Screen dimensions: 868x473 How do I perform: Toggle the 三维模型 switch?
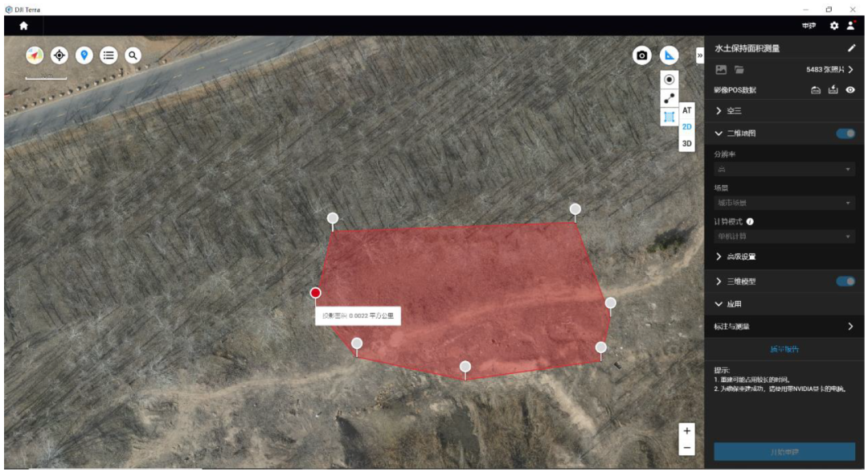point(845,282)
